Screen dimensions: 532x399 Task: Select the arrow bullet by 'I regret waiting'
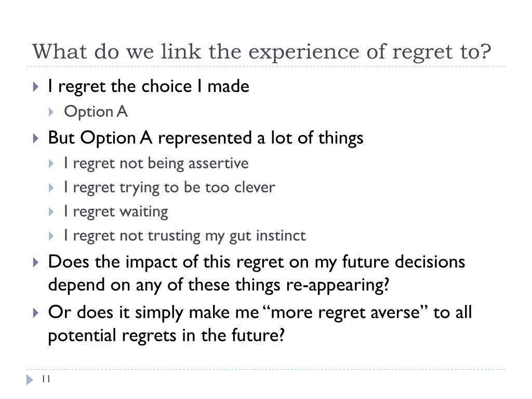51,212
